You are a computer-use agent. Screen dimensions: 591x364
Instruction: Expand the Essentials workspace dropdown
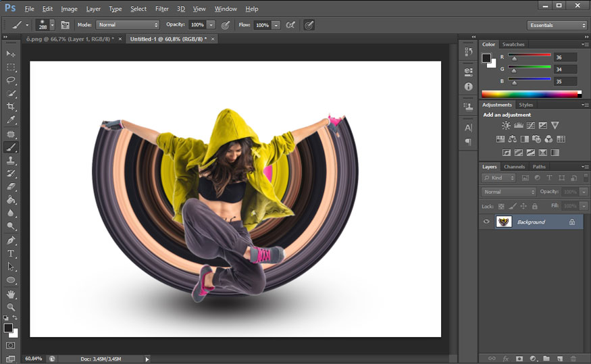(x=557, y=25)
